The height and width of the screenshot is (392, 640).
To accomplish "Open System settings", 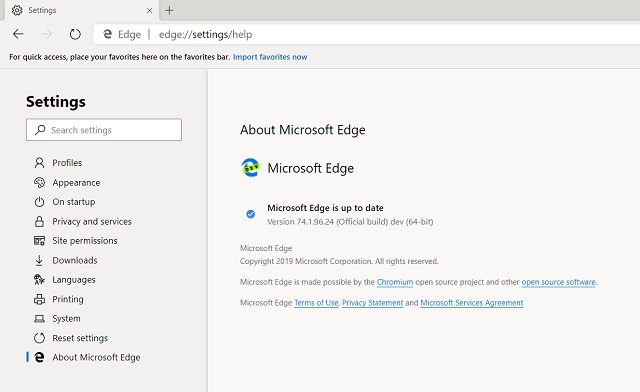I will point(66,318).
